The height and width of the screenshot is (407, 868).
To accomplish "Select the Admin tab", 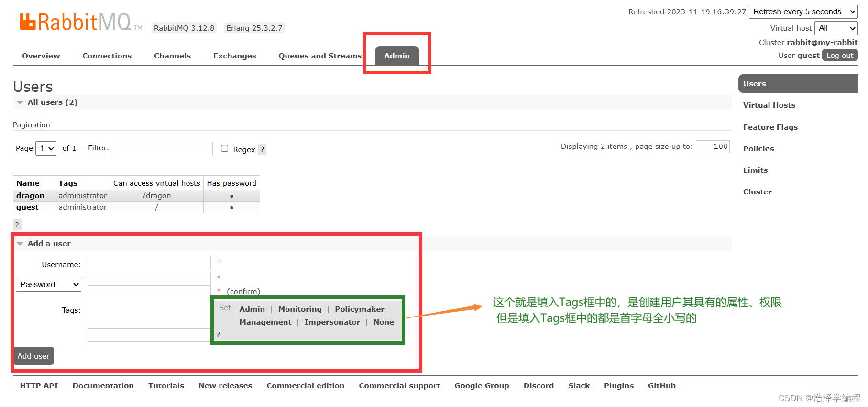I will 397,56.
